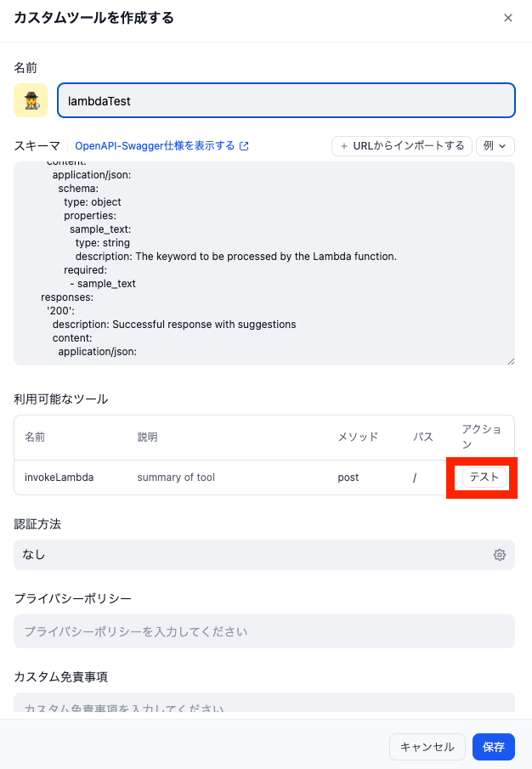Cancel editing with the キャンセル button

pos(427,747)
